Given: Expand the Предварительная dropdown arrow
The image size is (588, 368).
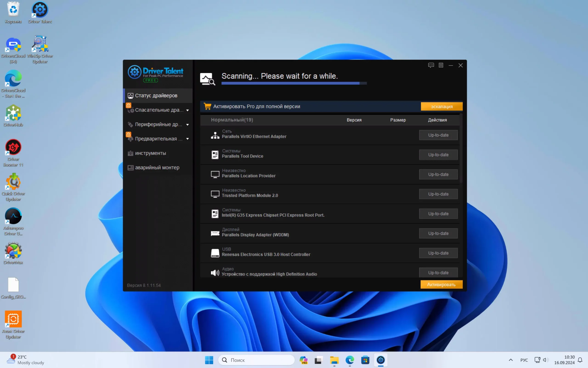Looking at the screenshot, I should pos(187,139).
